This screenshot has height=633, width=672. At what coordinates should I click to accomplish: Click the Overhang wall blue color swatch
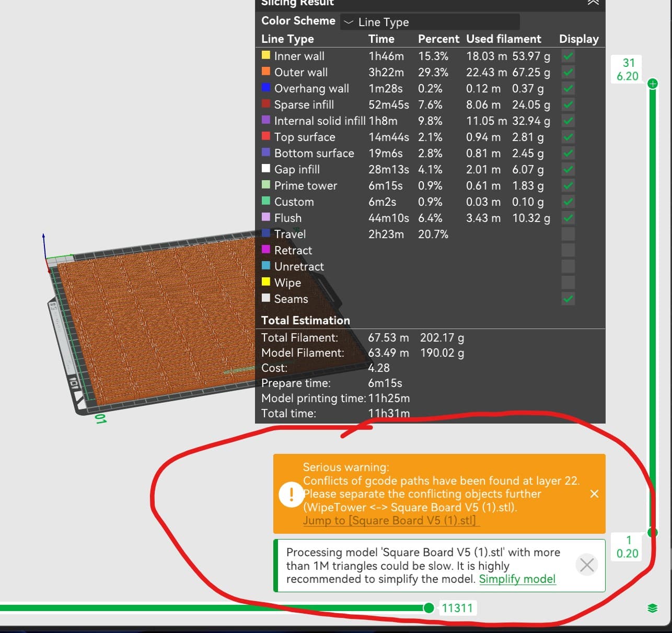click(266, 87)
